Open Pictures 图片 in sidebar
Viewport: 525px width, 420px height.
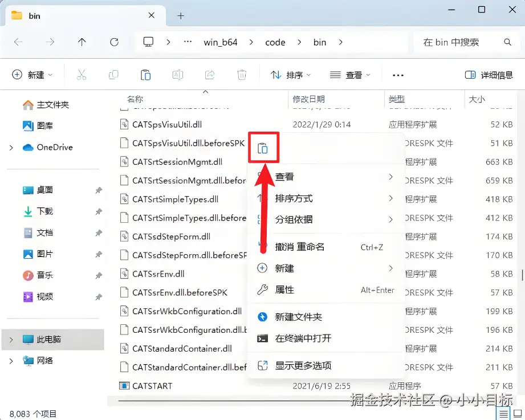(x=38, y=254)
